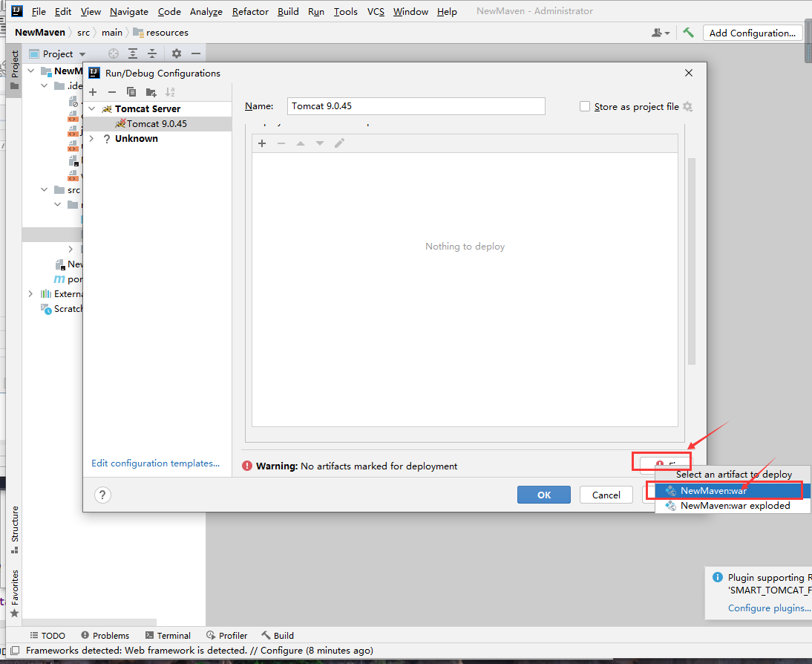The width and height of the screenshot is (812, 664).
Task: Remove artifact from deployment list
Action: click(281, 143)
